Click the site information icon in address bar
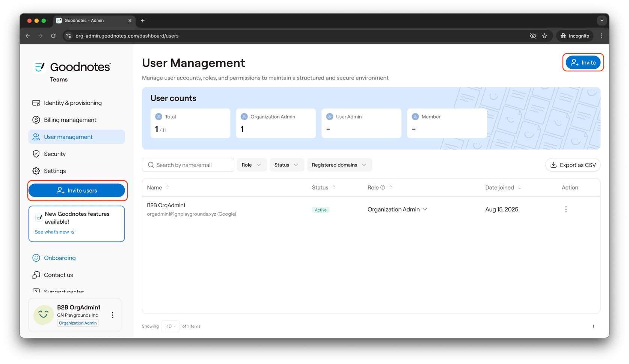629x364 pixels. coord(68,36)
